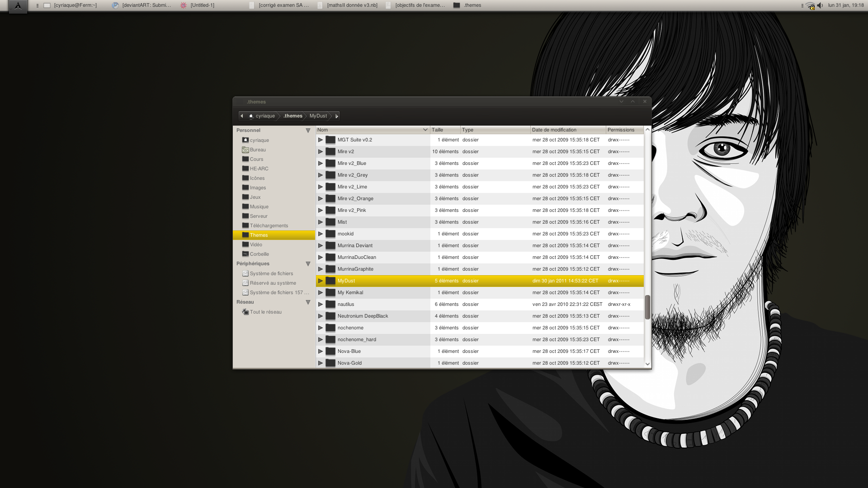Viewport: 868px width, 488px height.
Task: Select the Murrina Deviant folder row
Action: click(480, 246)
